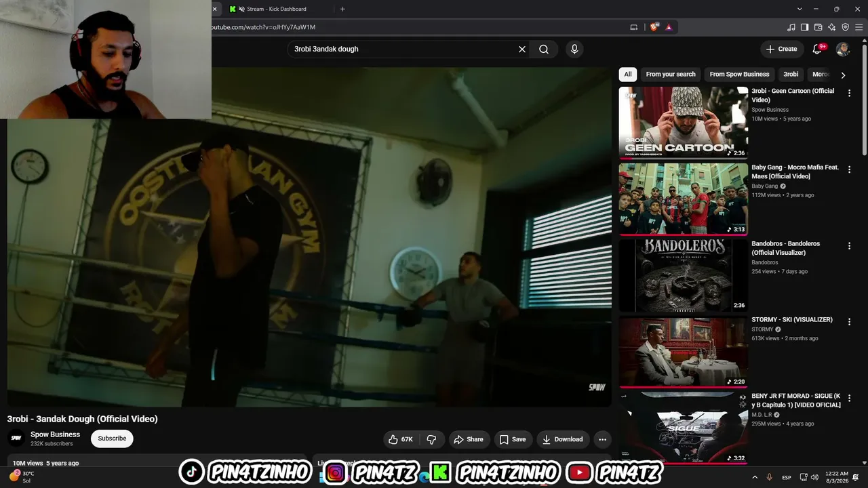This screenshot has height=488, width=868.
Task: Open the browser tab search dropdown
Action: pos(800,9)
